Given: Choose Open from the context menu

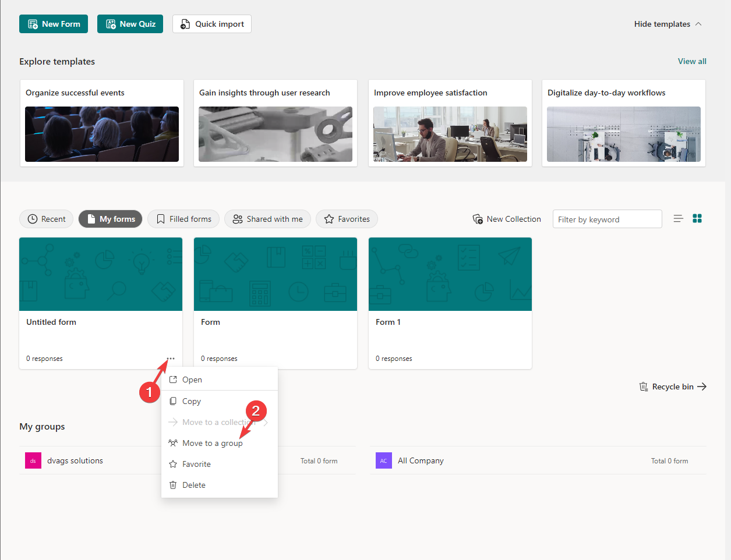Looking at the screenshot, I should (x=220, y=380).
